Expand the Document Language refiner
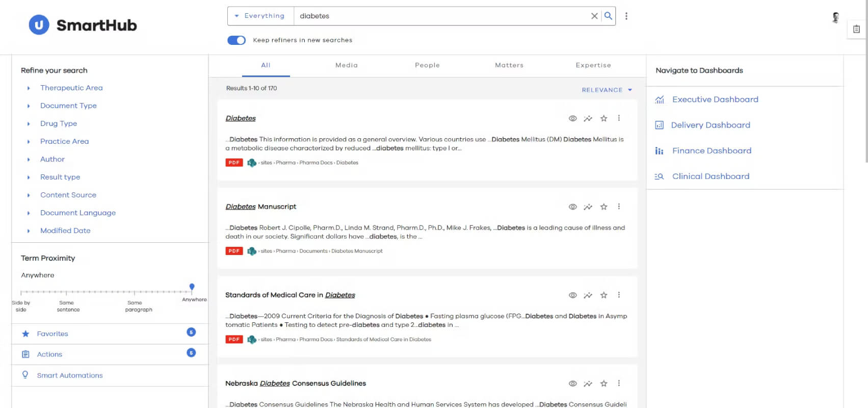868x408 pixels. (29, 213)
